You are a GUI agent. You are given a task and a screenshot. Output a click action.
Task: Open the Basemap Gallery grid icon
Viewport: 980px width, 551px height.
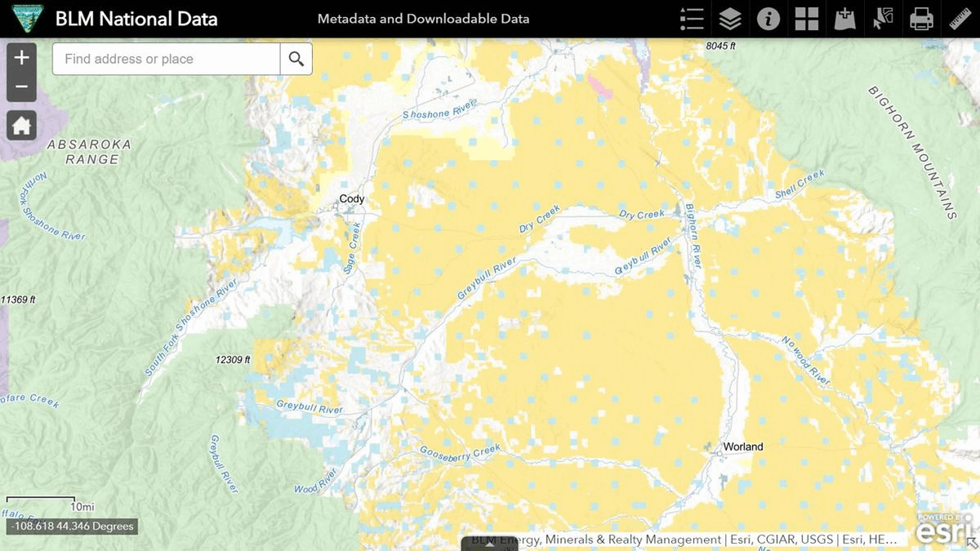(x=807, y=19)
